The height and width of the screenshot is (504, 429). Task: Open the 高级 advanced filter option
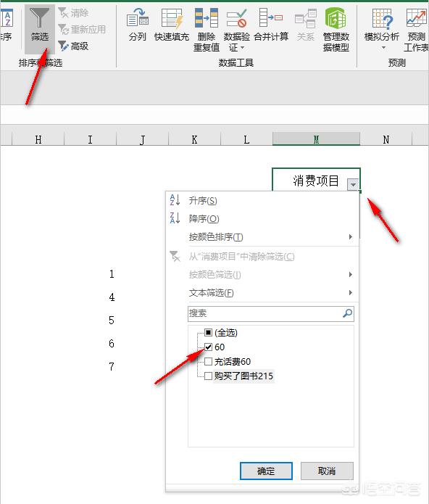(73, 46)
